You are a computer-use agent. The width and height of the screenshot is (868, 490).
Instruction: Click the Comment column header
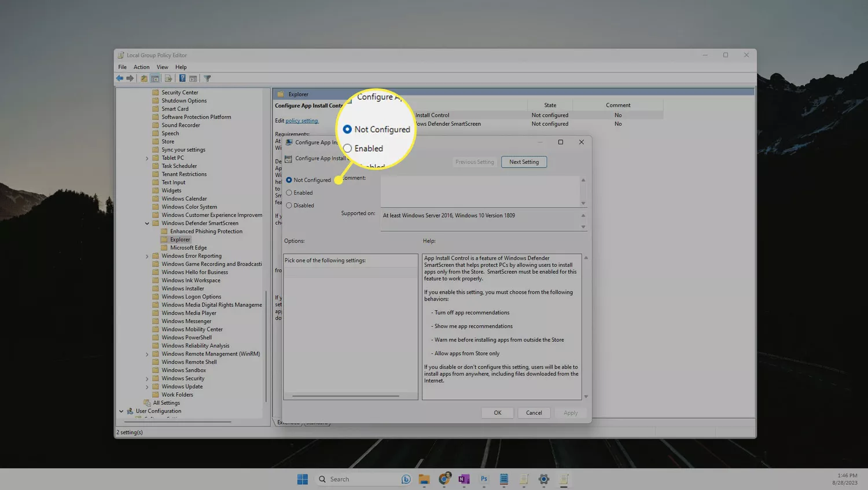pos(618,105)
